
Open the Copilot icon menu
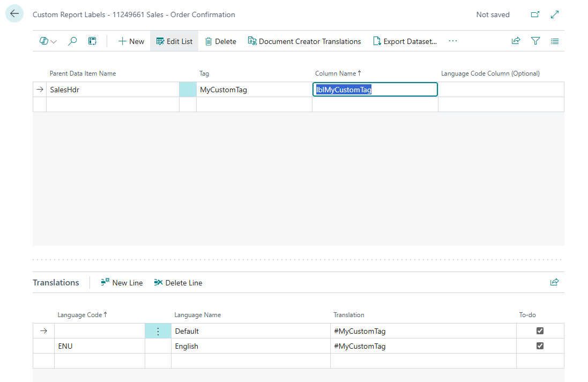[x=48, y=41]
